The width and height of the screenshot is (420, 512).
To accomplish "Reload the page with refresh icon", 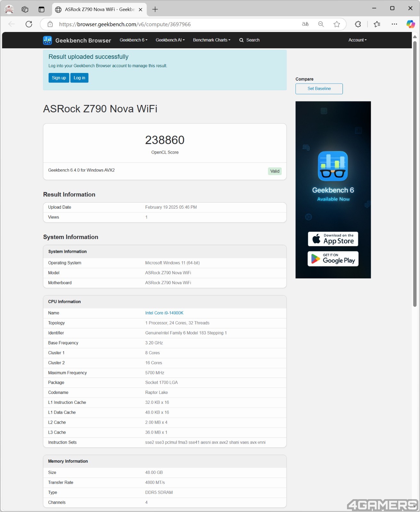I will point(29,24).
